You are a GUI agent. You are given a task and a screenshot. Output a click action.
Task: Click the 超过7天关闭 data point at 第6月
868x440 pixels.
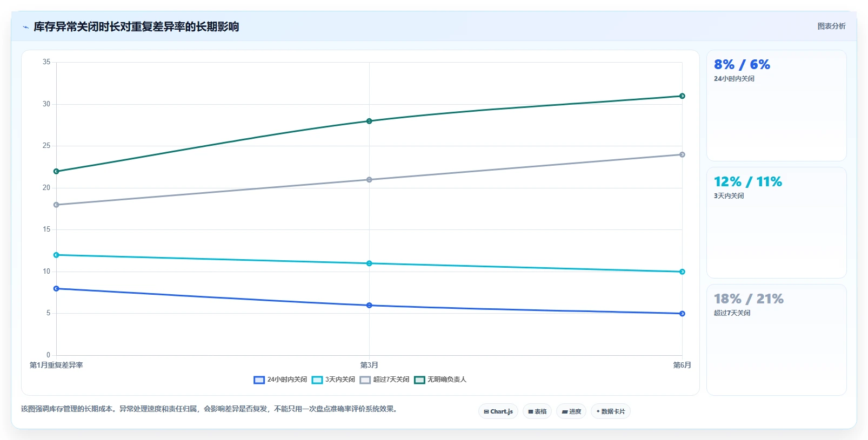(682, 154)
